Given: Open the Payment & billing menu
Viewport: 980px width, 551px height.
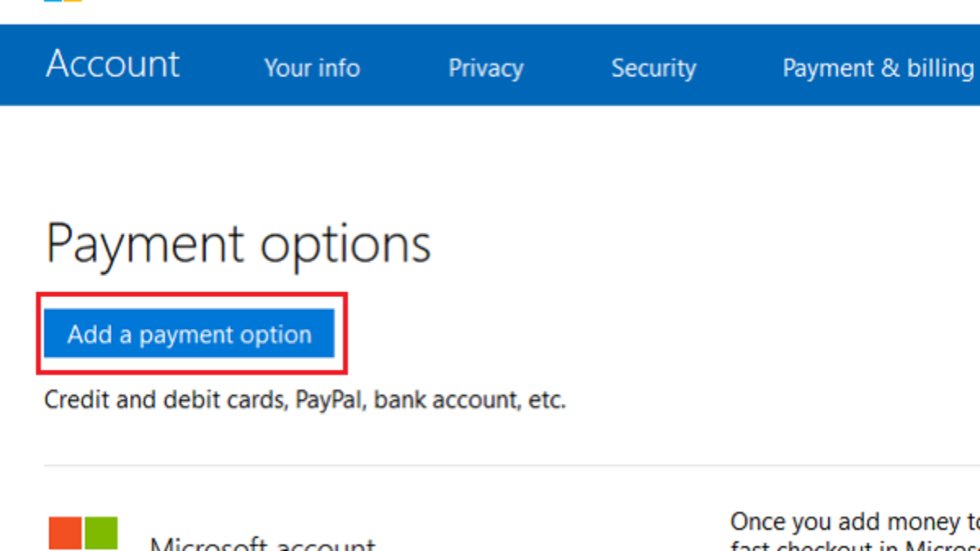Looking at the screenshot, I should (x=878, y=68).
